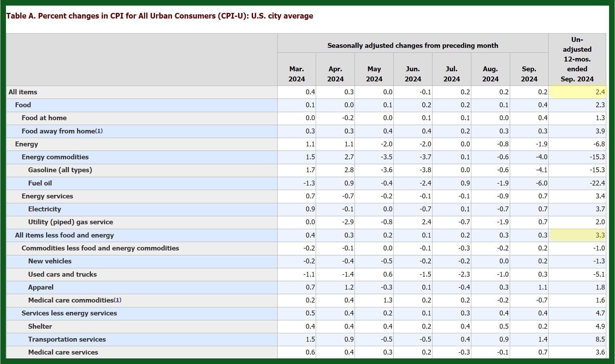615x364 pixels.
Task: Select the 'Energy' row label
Action: click(27, 144)
